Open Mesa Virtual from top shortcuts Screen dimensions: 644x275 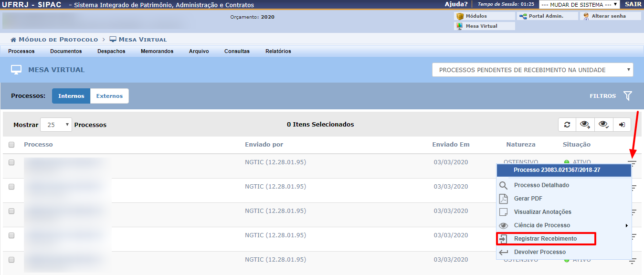[x=484, y=26]
